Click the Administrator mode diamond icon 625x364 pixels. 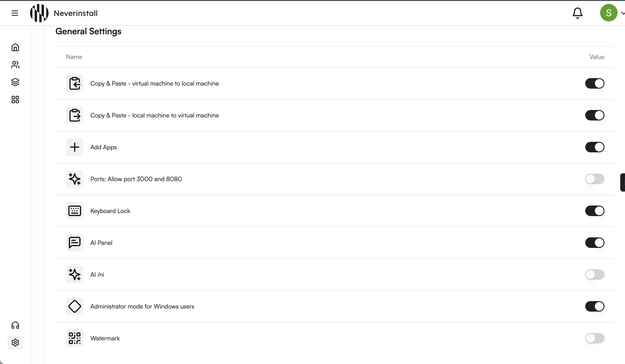point(74,306)
